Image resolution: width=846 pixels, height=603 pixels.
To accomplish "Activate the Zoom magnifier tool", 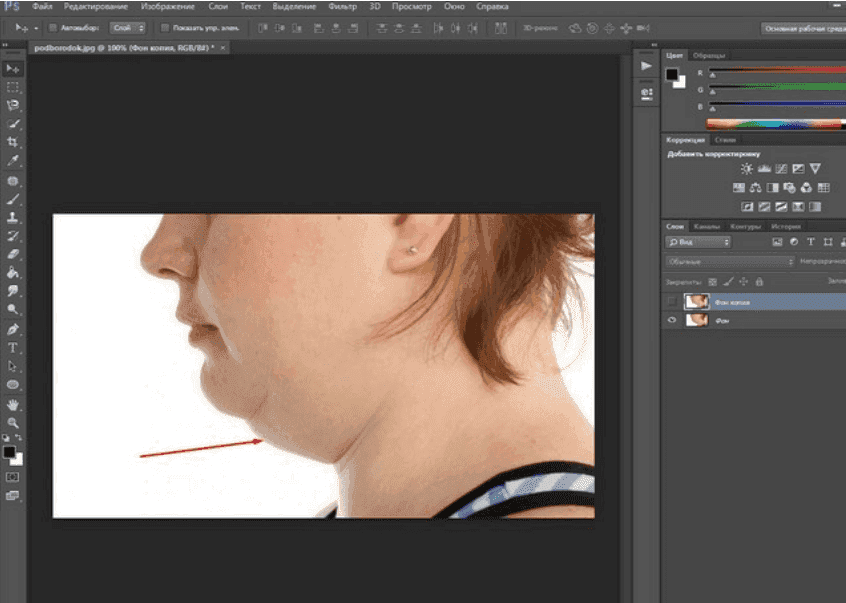I will 13,423.
